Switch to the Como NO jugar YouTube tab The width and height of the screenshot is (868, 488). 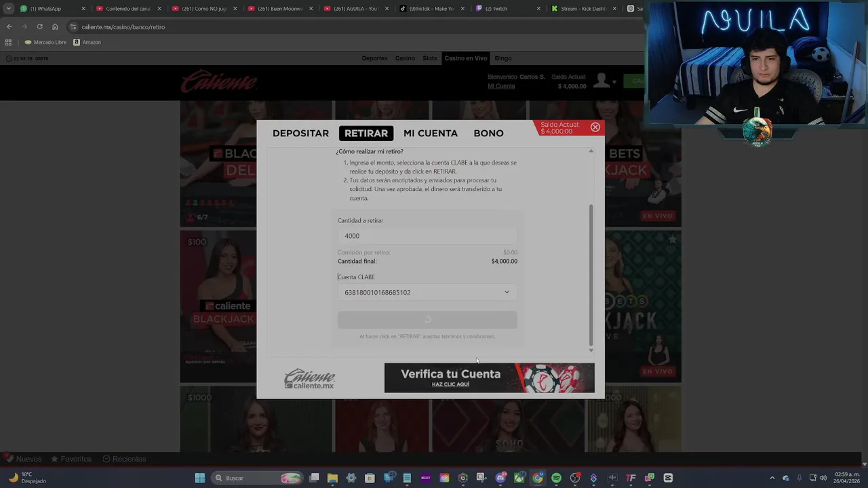coord(205,9)
